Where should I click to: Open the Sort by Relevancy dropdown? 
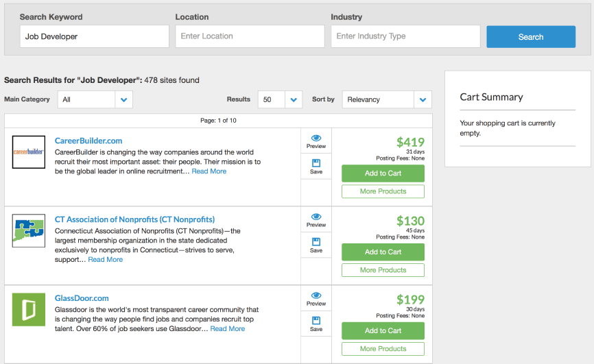[x=387, y=99]
